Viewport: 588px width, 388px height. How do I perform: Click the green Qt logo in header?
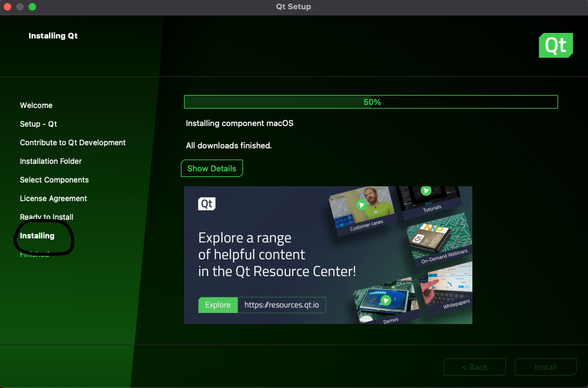[x=556, y=45]
